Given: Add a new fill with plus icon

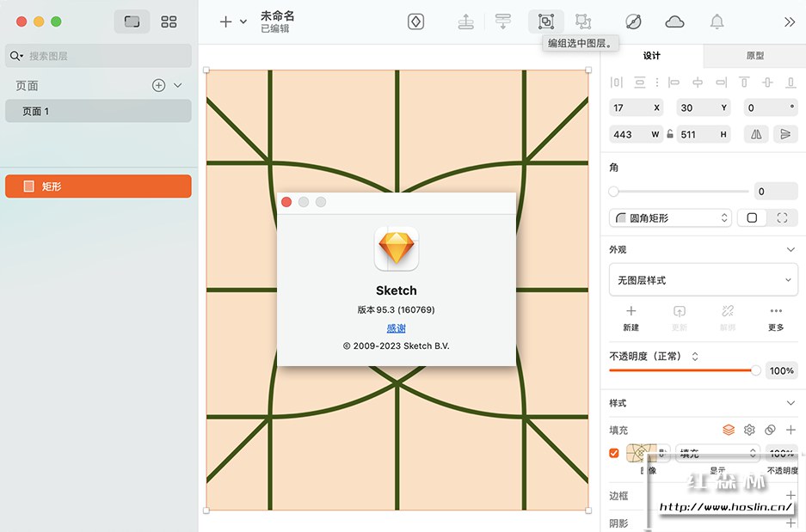Looking at the screenshot, I should [791, 430].
